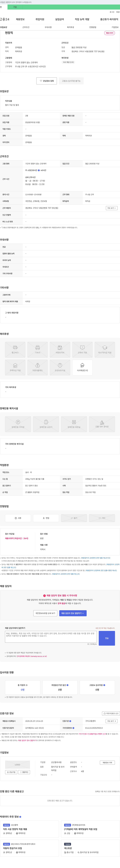Screen dimensions: 120x868
Task: Select the 교육비 지원 welfare icon
Action: [82, 349]
